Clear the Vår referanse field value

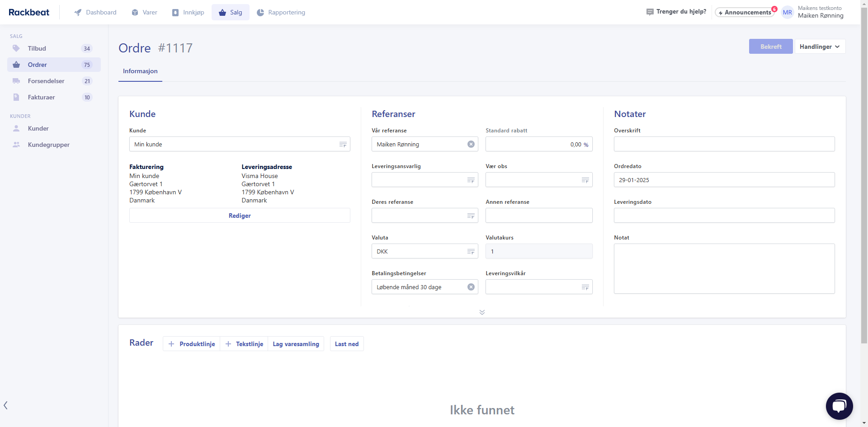coord(471,144)
